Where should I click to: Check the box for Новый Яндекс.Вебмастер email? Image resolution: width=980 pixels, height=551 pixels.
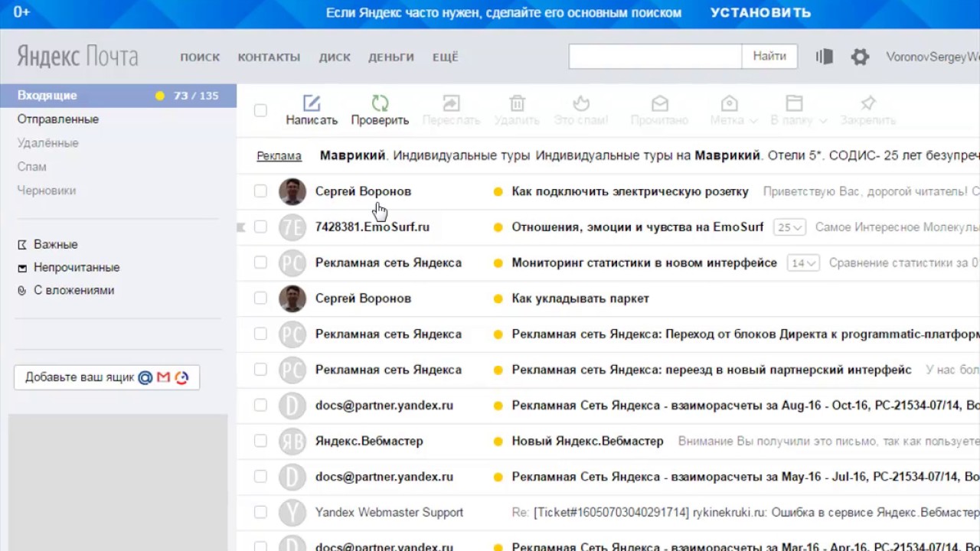click(260, 442)
